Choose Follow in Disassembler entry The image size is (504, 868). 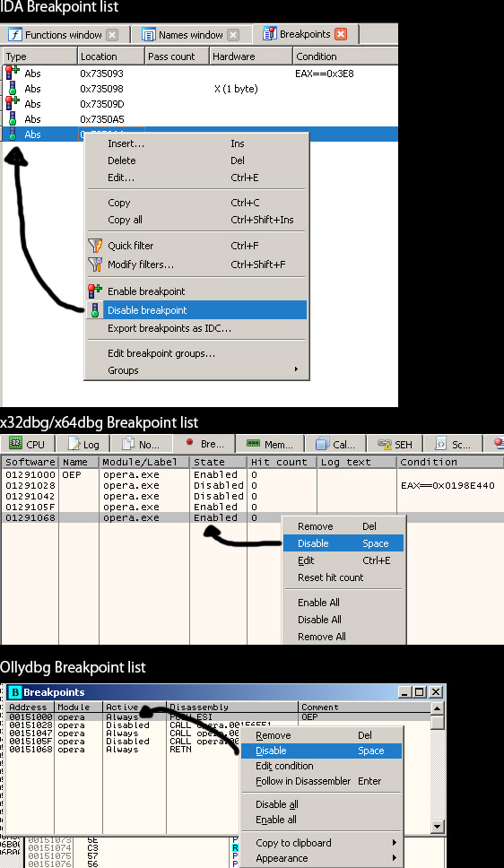coord(321,781)
